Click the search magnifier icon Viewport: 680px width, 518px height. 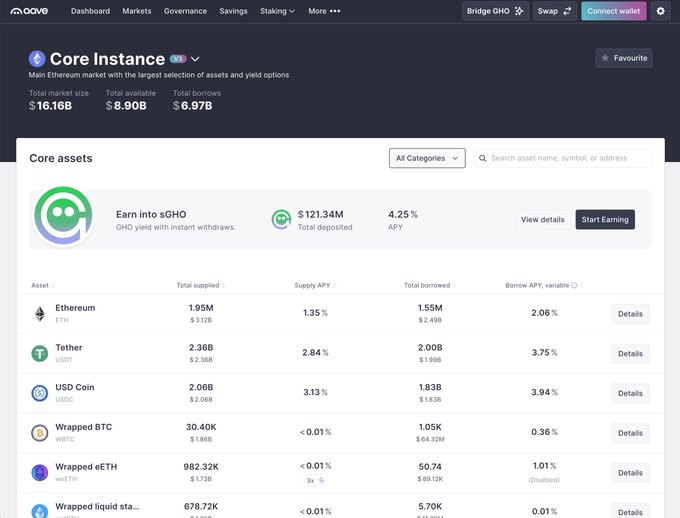click(x=482, y=158)
